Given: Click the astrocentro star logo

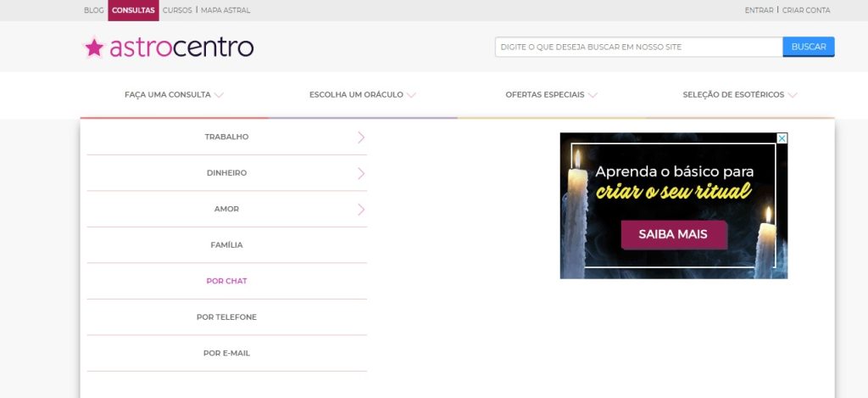Looking at the screenshot, I should click(x=94, y=48).
